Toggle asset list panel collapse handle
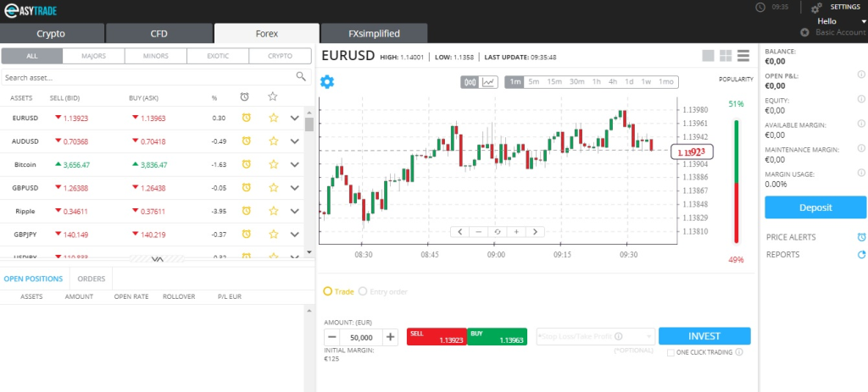 (x=157, y=259)
